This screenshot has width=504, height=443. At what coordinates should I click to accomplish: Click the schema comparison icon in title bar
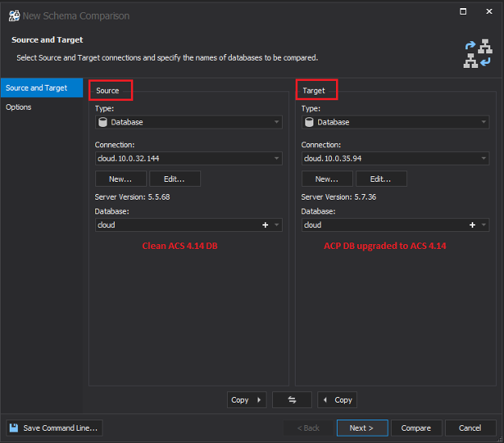pos(15,15)
